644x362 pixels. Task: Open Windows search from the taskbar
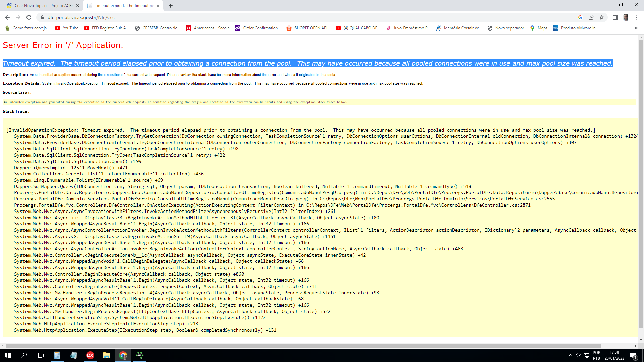24,355
